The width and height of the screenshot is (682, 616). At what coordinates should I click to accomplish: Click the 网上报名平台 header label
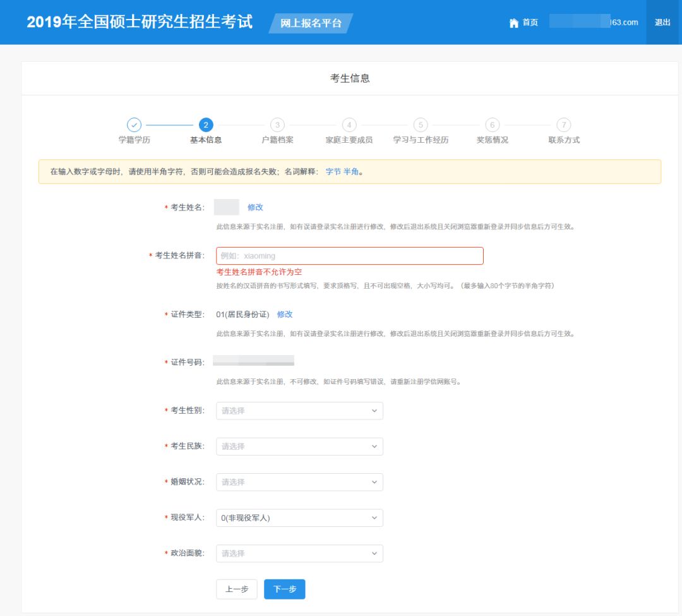[x=311, y=23]
